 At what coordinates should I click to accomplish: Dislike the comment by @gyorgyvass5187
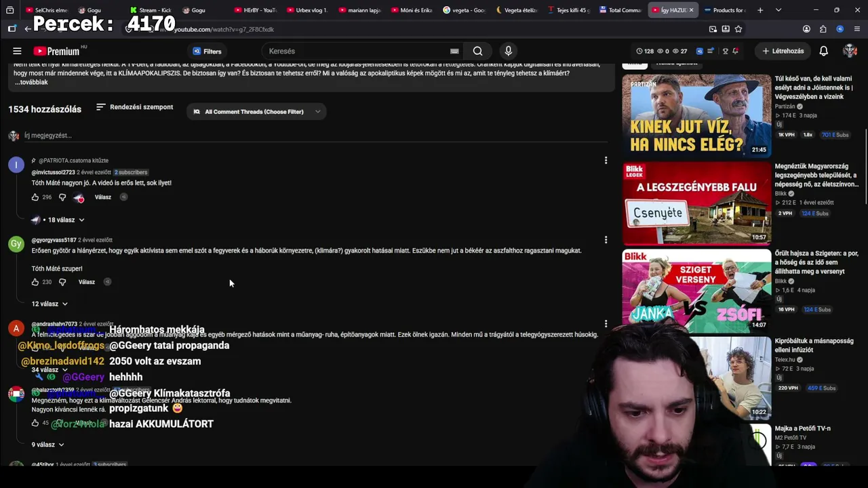[x=62, y=282]
